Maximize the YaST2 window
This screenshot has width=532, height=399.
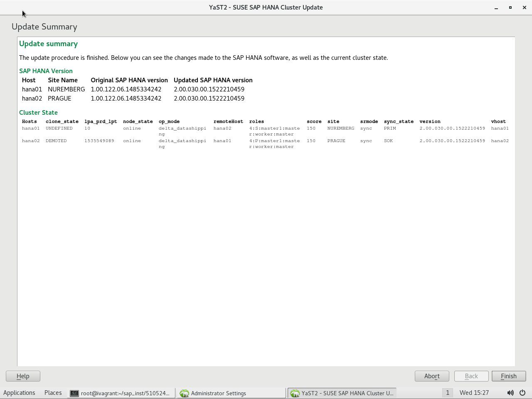click(510, 7)
